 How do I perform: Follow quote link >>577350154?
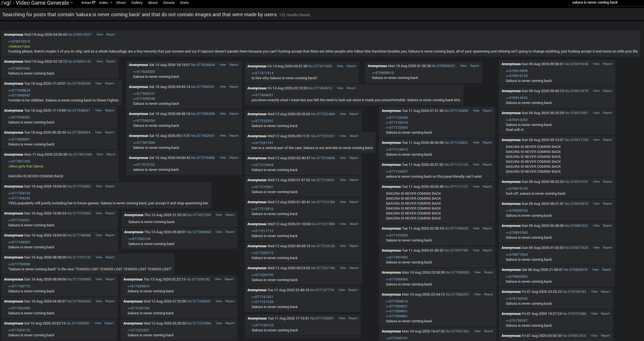pyautogui.click(x=139, y=239)
